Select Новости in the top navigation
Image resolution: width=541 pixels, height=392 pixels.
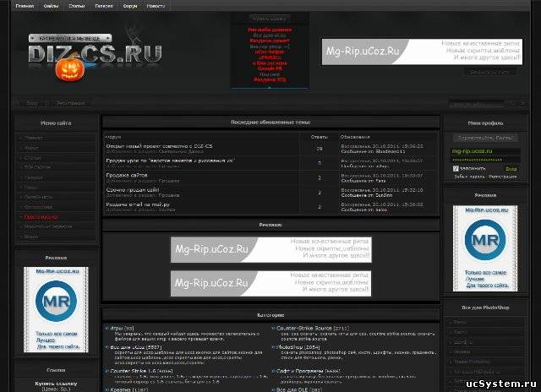pyautogui.click(x=156, y=5)
